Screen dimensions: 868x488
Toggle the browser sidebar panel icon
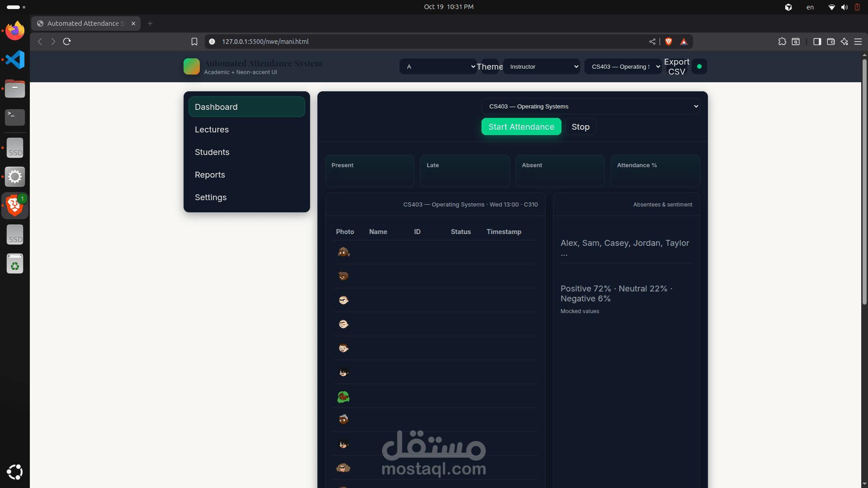pyautogui.click(x=817, y=42)
